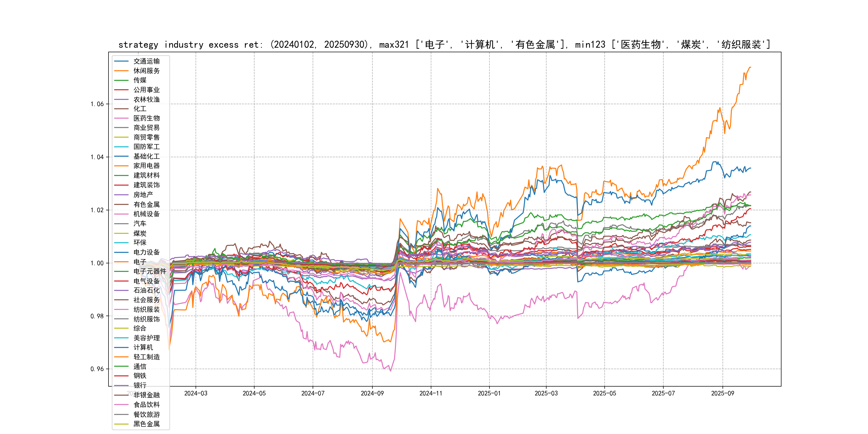Click the red line swatch beside 公用事业
The width and height of the screenshot is (868, 434).
coord(121,90)
